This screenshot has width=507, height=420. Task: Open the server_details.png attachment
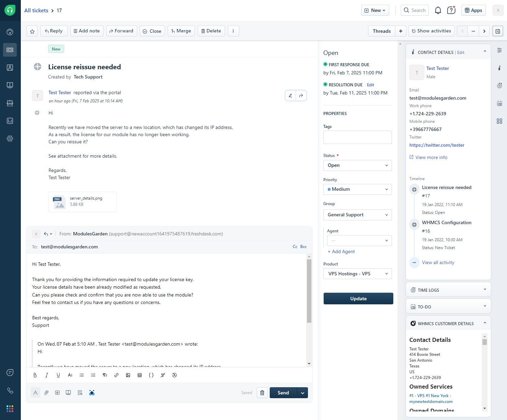click(x=82, y=202)
